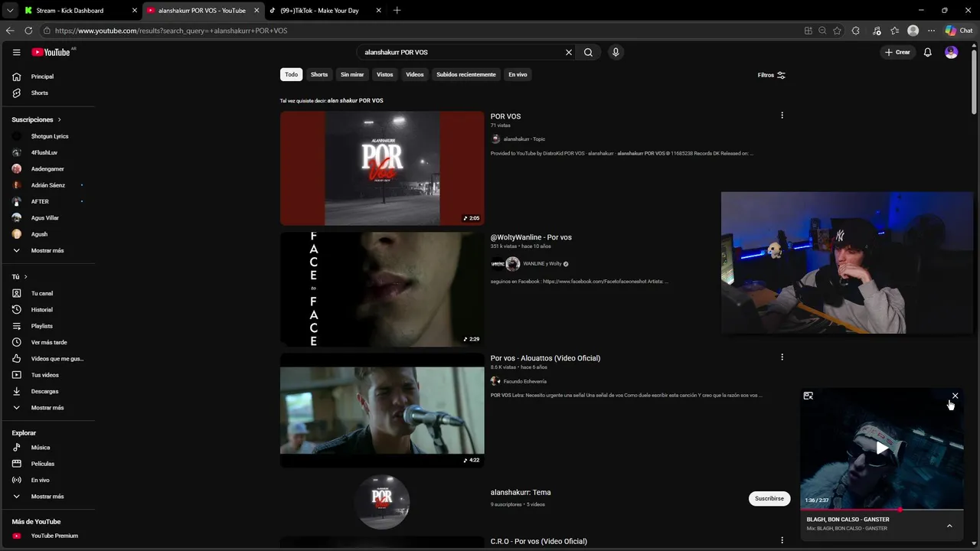Bookmark page with star icon
This screenshot has height=551, width=980.
837,31
